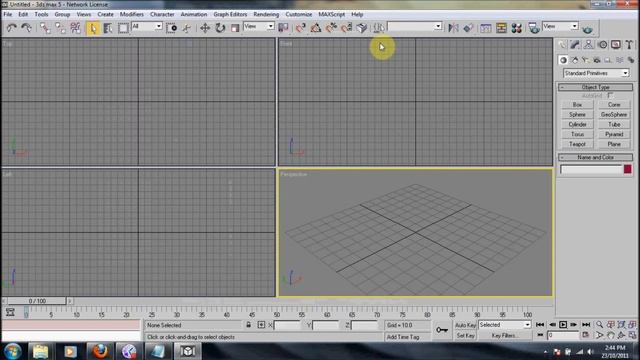Collapse the Name and Color rollout
Viewport: 640px width, 360px height.
coord(596,157)
